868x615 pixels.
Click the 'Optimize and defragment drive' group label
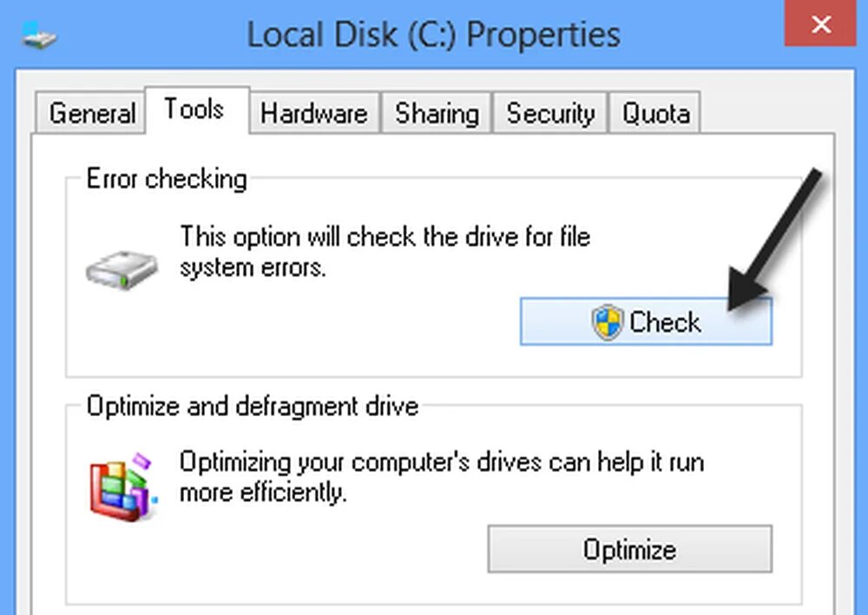(253, 407)
